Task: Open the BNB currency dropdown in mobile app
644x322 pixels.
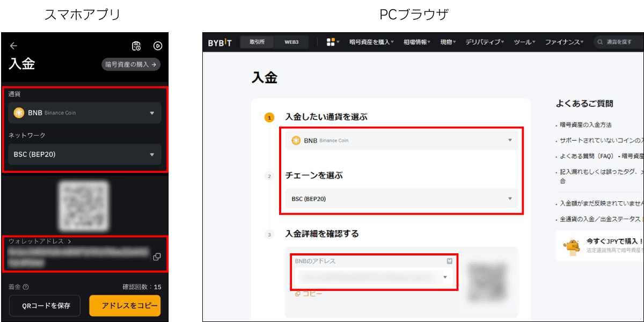Action: click(84, 113)
